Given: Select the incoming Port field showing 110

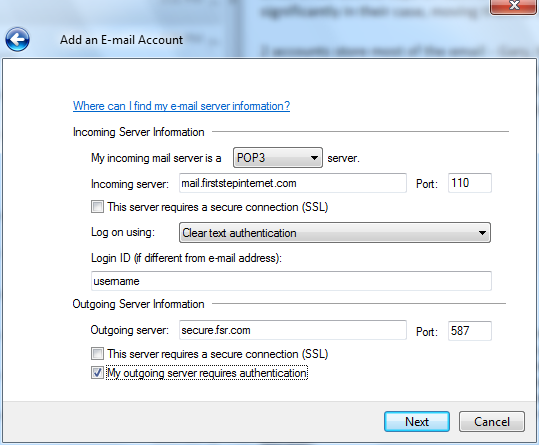Looking at the screenshot, I should tap(470, 183).
